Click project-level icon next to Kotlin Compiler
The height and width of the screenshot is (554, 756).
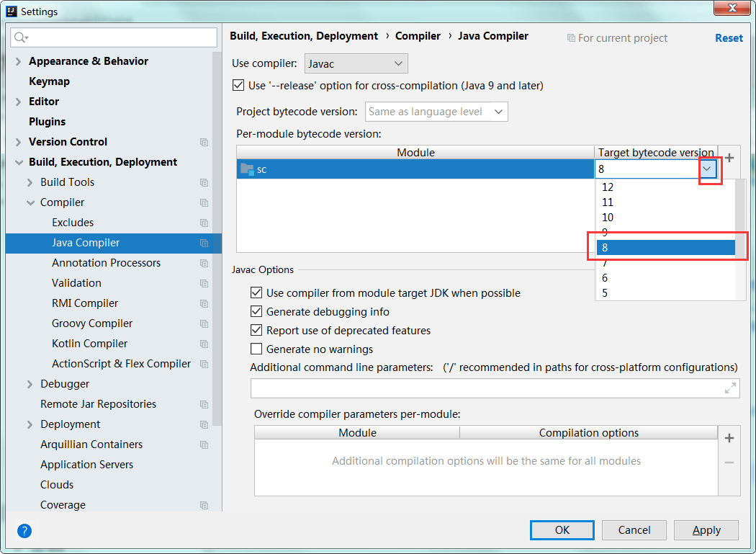[204, 344]
